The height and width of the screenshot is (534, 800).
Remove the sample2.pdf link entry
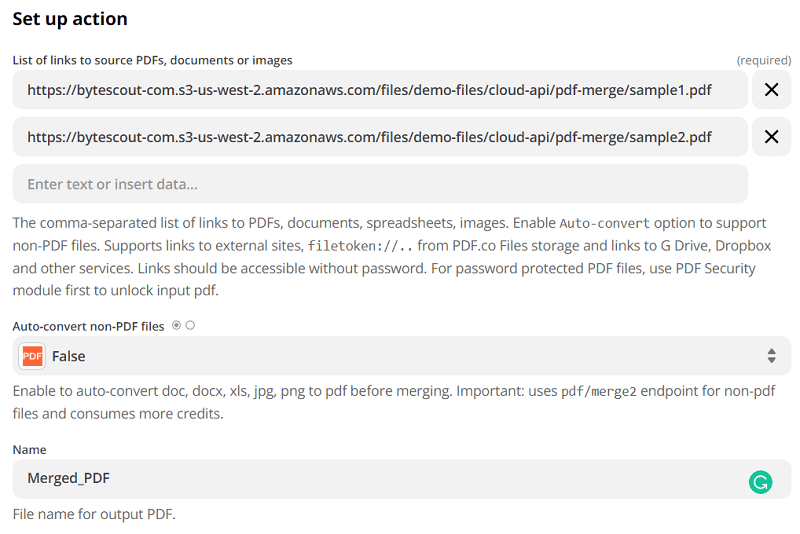point(771,137)
